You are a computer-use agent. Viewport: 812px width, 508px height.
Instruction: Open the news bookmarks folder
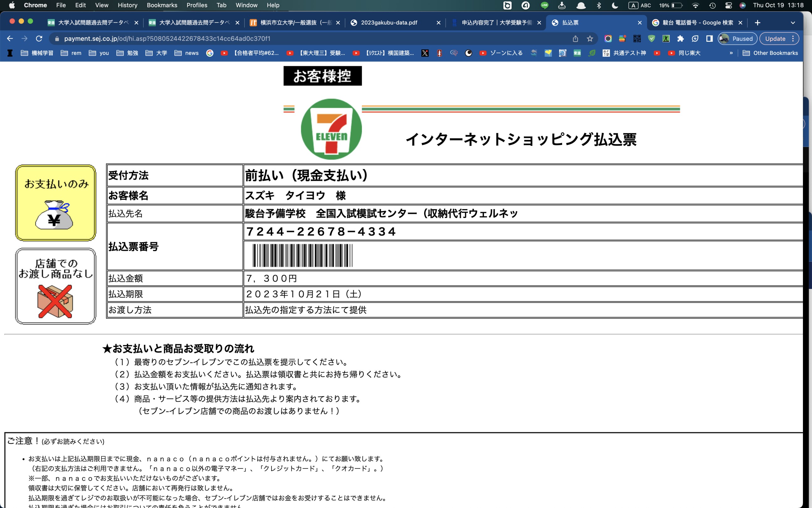pos(186,53)
